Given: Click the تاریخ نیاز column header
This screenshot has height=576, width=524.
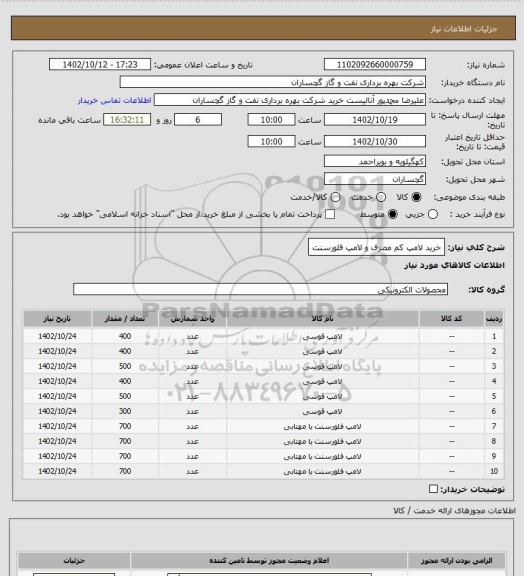Looking at the screenshot, I should [x=57, y=319].
